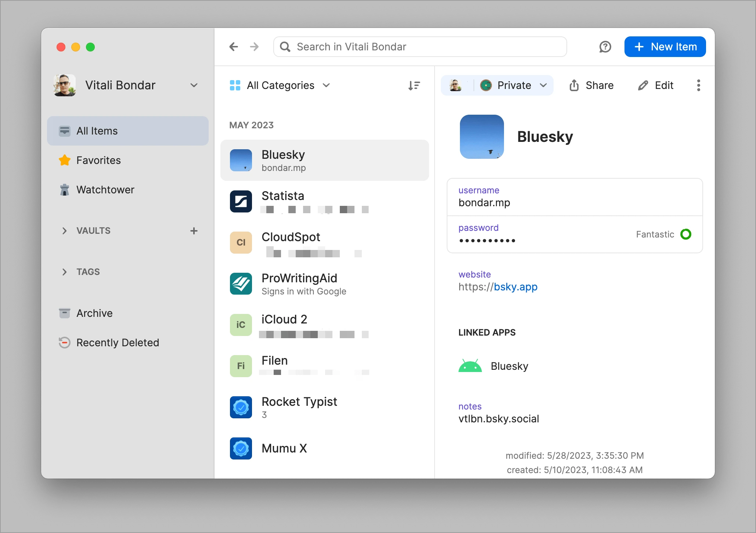Screen dimensions: 756x533
Task: Open Archive in sidebar
Action: pos(128,313)
